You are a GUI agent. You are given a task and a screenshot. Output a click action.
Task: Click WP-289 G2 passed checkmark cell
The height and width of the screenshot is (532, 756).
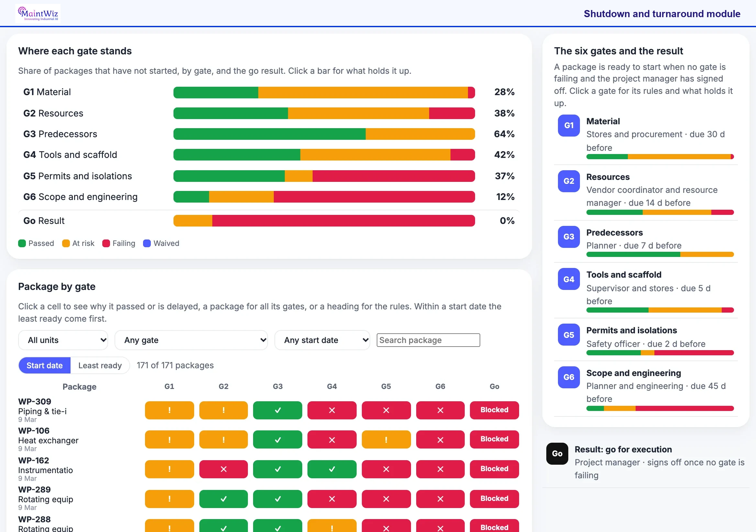point(224,499)
